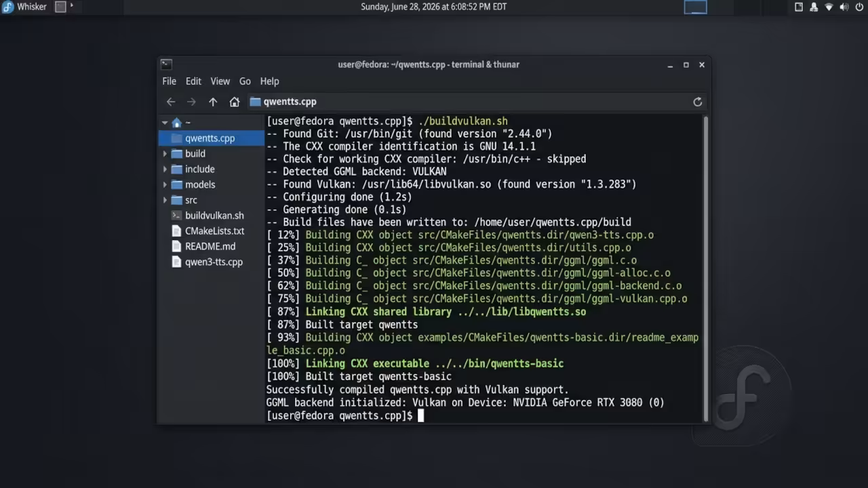Viewport: 868px width, 488px height.
Task: Select the workspace switcher box
Action: tap(695, 7)
